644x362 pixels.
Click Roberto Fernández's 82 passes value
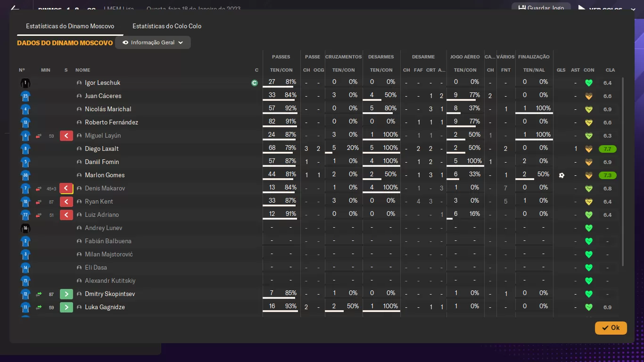tap(272, 122)
